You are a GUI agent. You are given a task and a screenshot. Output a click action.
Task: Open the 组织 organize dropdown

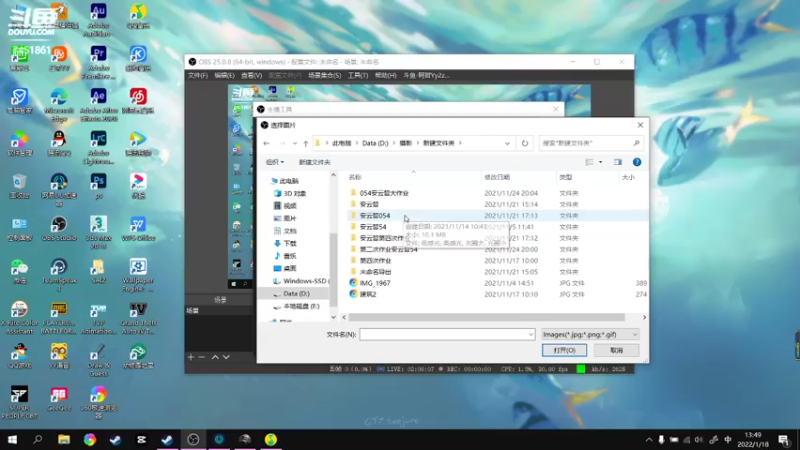274,162
